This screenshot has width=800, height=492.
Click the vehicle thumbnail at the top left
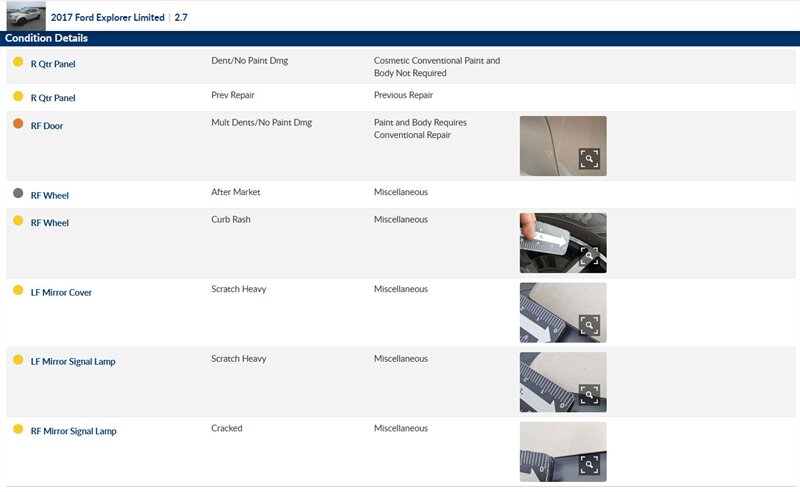point(26,16)
